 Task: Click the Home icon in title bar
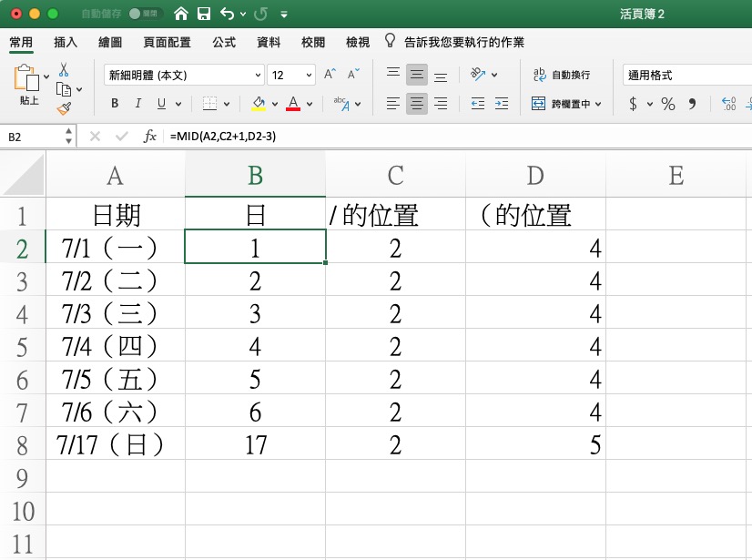click(181, 14)
